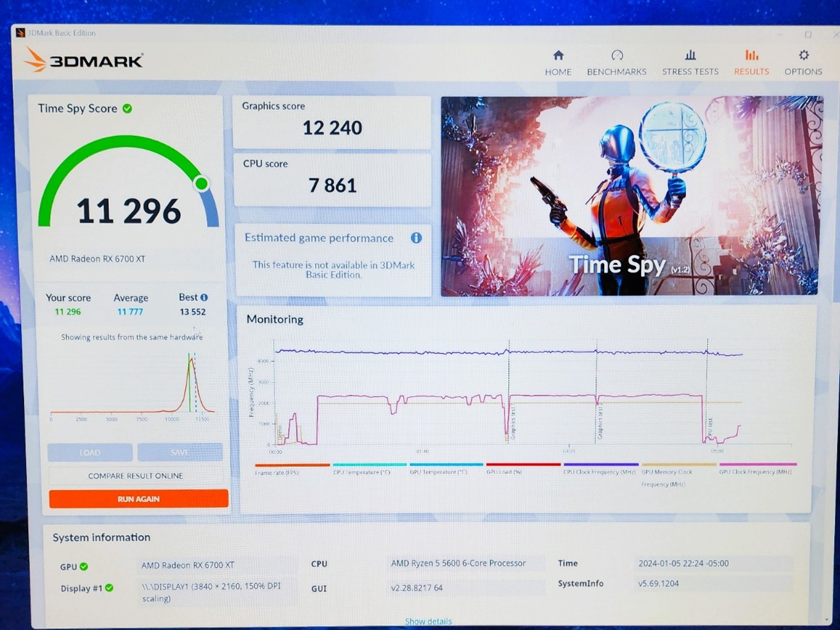
Task: Click info icon next to Best score
Action: pyautogui.click(x=204, y=297)
